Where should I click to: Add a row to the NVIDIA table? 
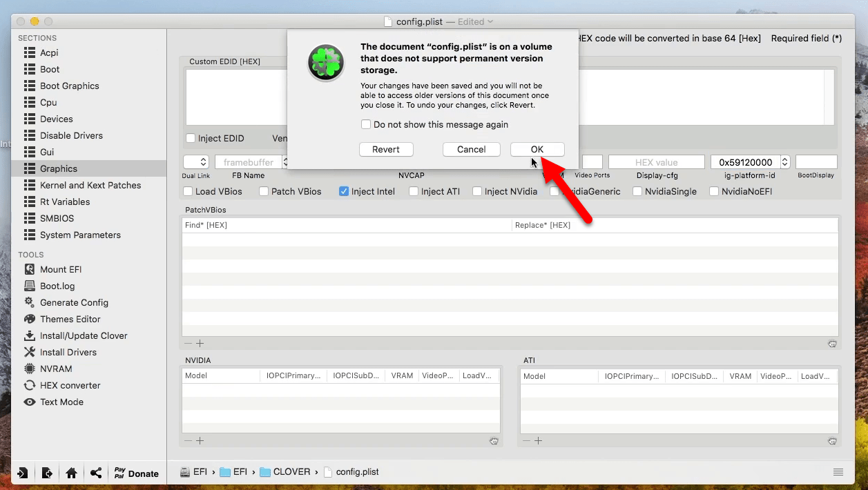(200, 441)
